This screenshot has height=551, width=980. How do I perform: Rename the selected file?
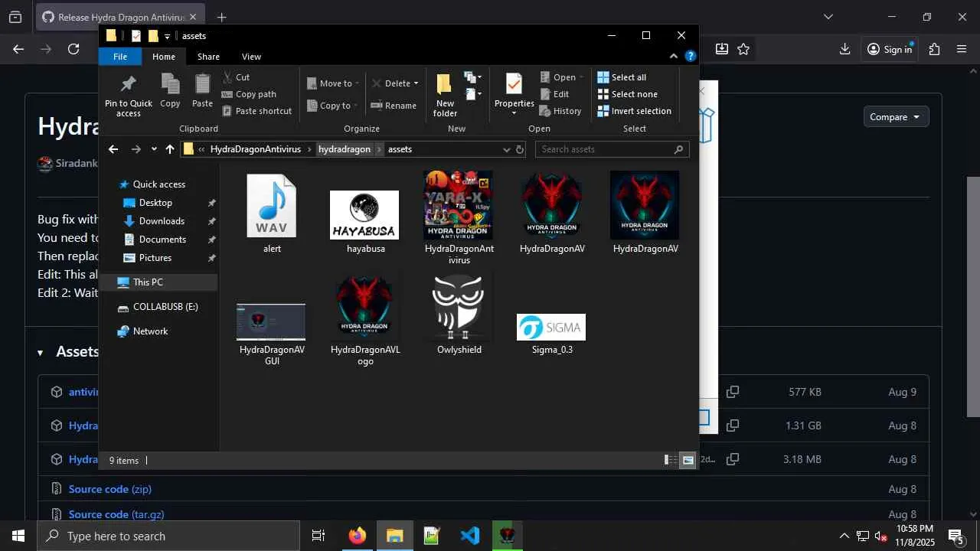click(x=394, y=106)
